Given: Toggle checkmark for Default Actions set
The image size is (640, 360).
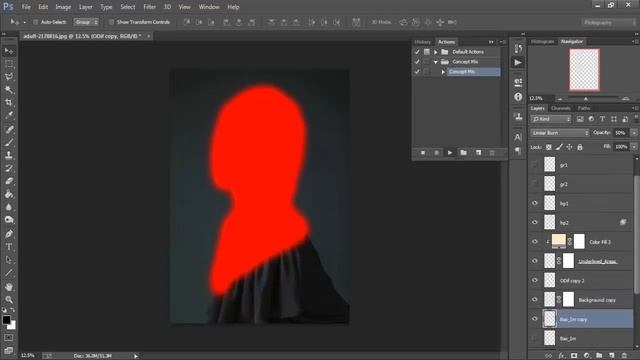Looking at the screenshot, I should pos(417,52).
